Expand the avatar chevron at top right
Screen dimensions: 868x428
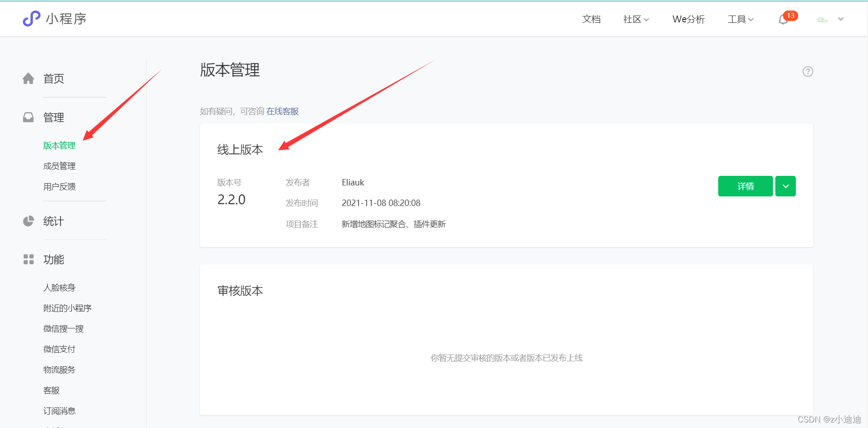[x=841, y=19]
